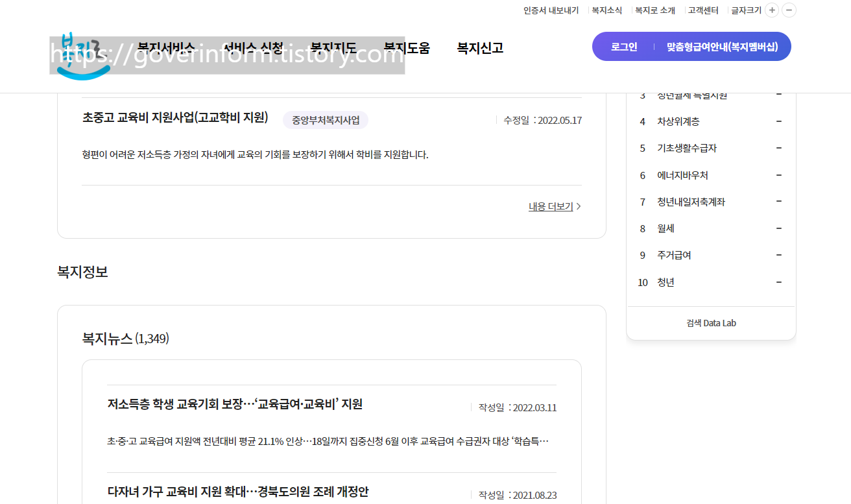Open news article about 교육급여·교육비 지원

coord(234,404)
